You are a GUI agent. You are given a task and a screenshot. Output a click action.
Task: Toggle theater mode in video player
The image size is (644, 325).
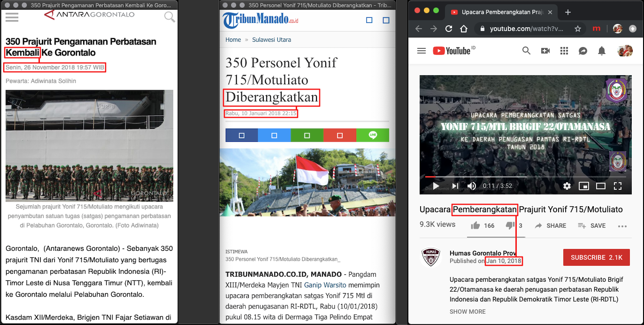[x=601, y=186]
